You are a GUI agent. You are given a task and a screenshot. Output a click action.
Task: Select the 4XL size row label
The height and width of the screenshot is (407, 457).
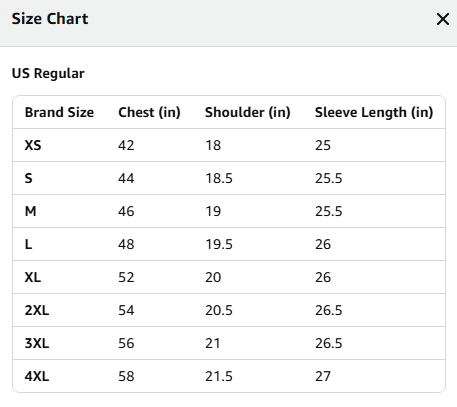point(37,376)
